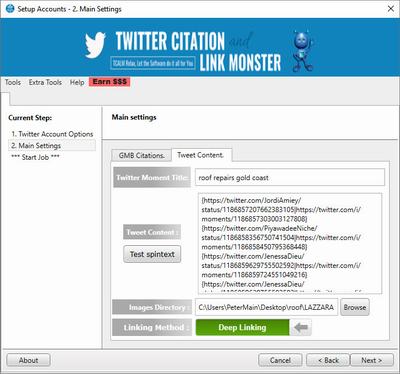This screenshot has height=374, width=400.
Task: Open the Earn $$$ menu
Action: [x=109, y=82]
